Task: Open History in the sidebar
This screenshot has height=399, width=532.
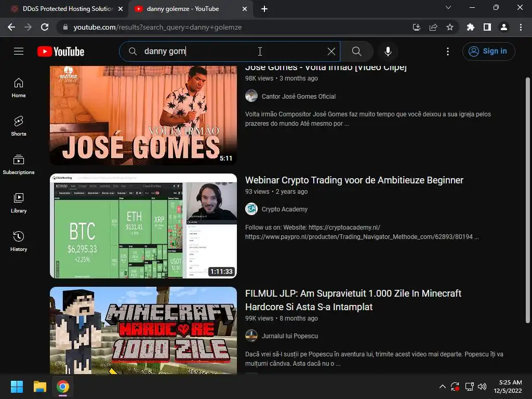Action: [19, 241]
